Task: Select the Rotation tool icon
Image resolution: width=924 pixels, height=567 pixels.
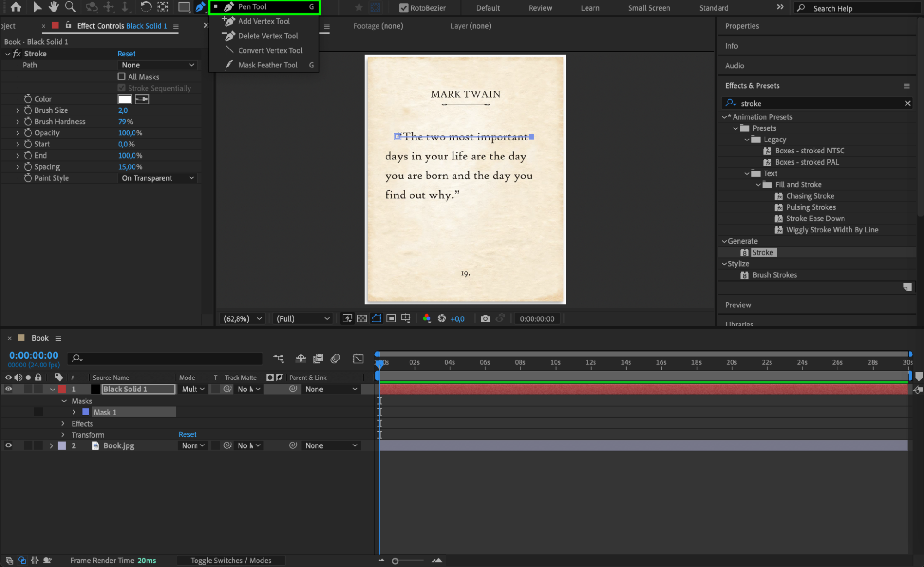Action: click(146, 7)
